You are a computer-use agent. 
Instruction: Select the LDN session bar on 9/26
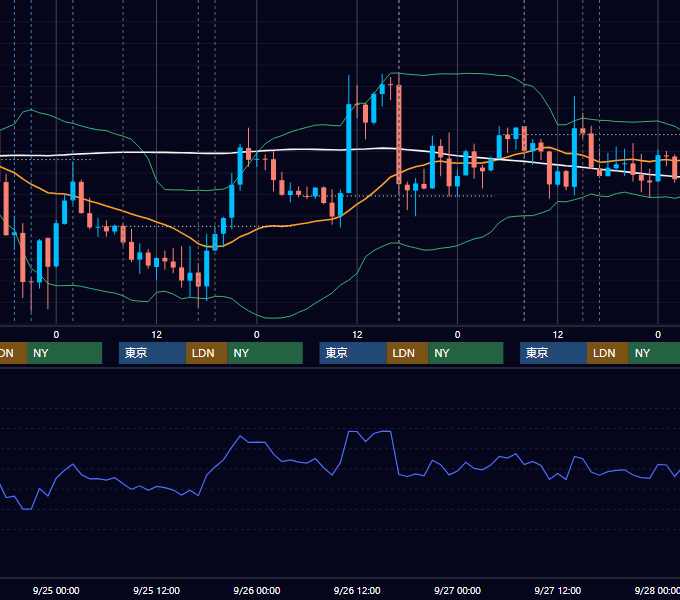click(407, 353)
